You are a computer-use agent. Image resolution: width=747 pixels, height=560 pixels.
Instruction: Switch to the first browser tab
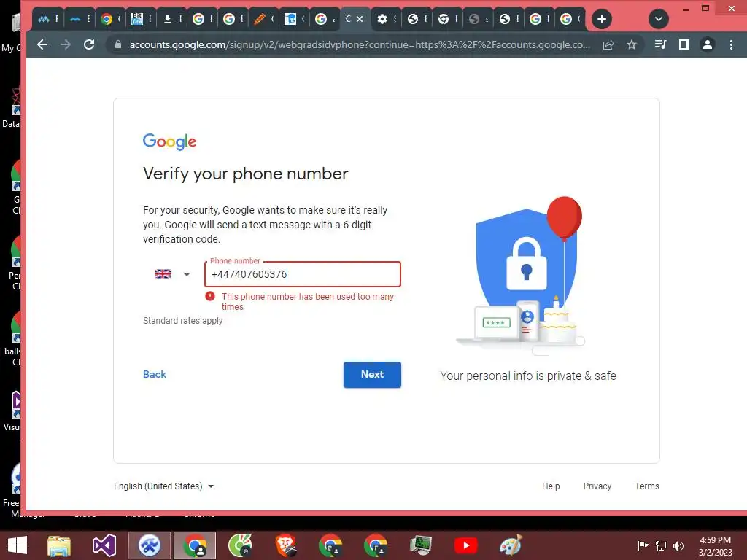pos(48,19)
